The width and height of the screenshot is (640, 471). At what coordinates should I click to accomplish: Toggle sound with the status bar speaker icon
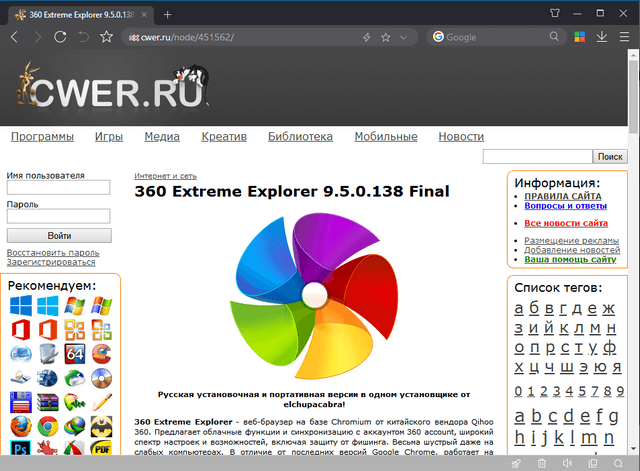pos(567,463)
